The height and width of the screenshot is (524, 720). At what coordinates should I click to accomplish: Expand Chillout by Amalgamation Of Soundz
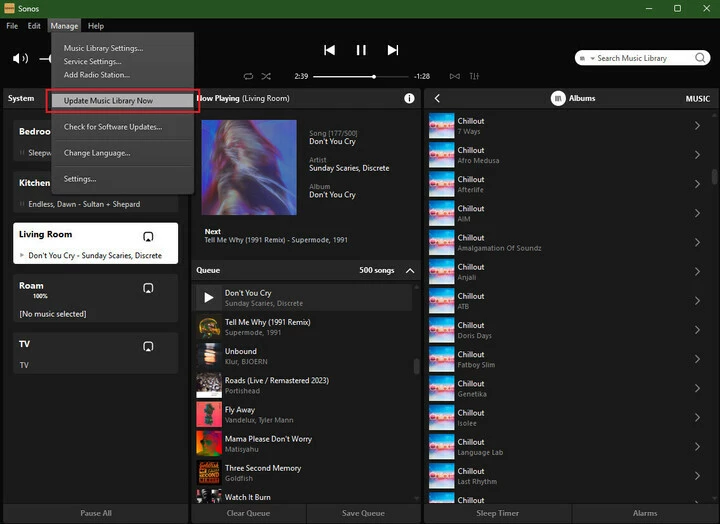(x=697, y=242)
